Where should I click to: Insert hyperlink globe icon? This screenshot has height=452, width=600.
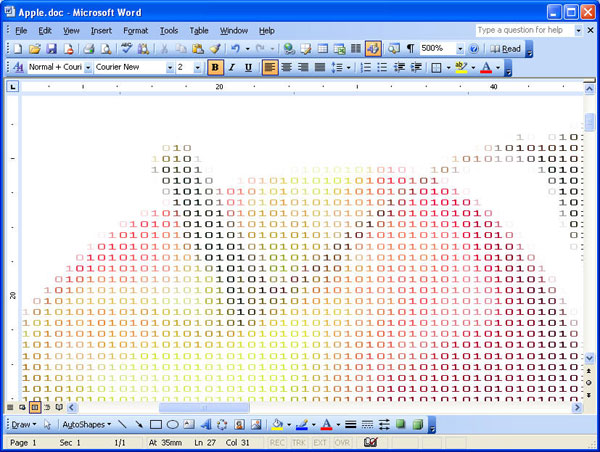click(289, 49)
